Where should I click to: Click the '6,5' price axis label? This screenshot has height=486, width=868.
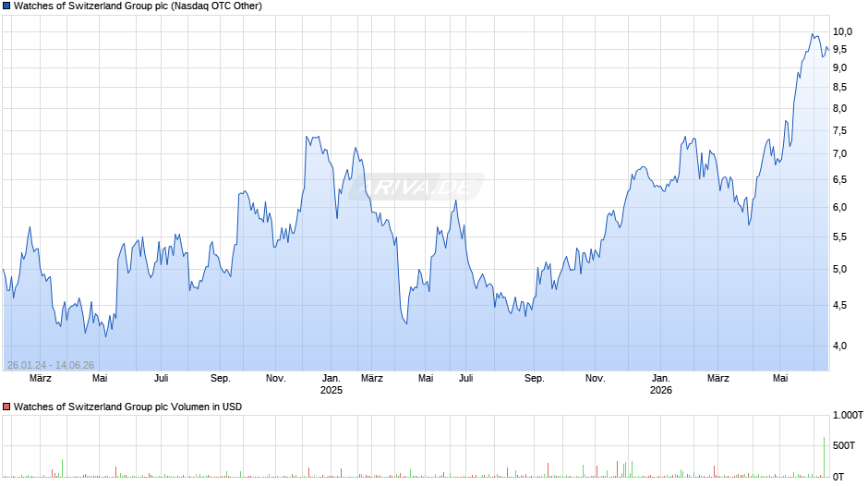839,179
